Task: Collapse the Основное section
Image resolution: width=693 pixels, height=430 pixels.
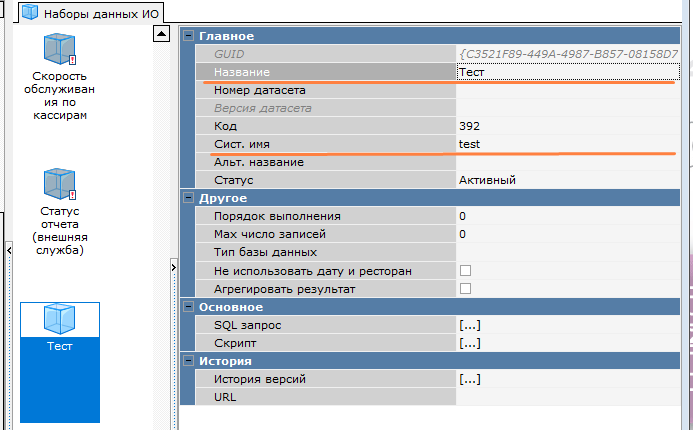Action: coord(187,307)
